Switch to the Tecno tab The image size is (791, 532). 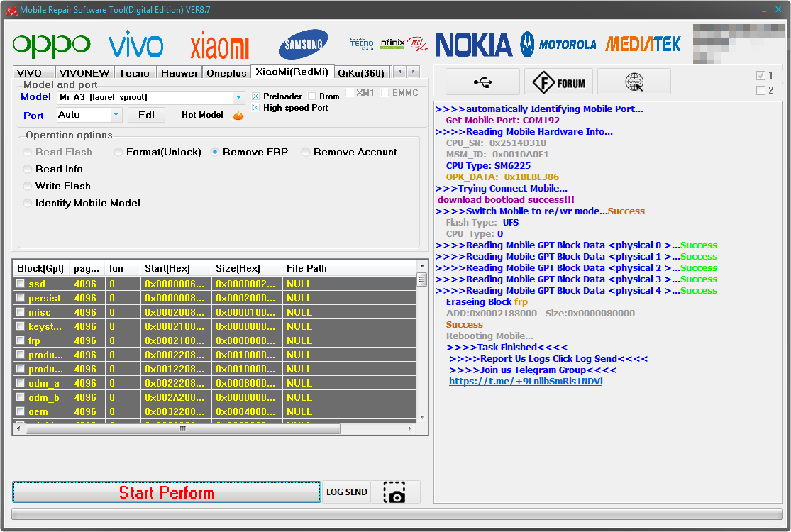click(x=134, y=73)
